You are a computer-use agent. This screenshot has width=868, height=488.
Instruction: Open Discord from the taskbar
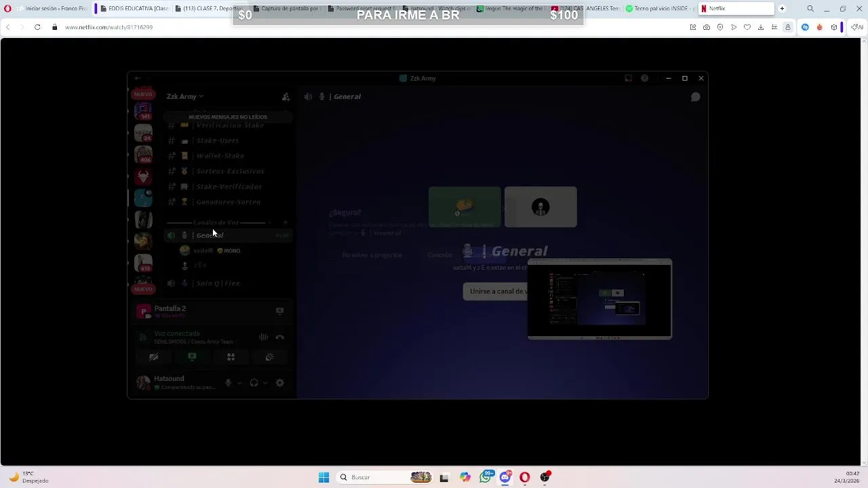pos(505,477)
